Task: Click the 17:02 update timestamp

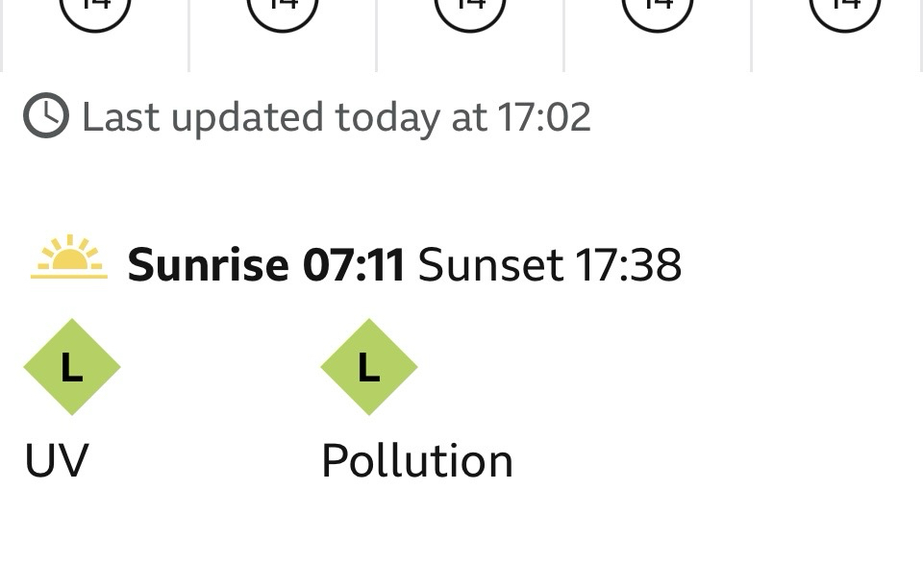Action: (x=544, y=118)
